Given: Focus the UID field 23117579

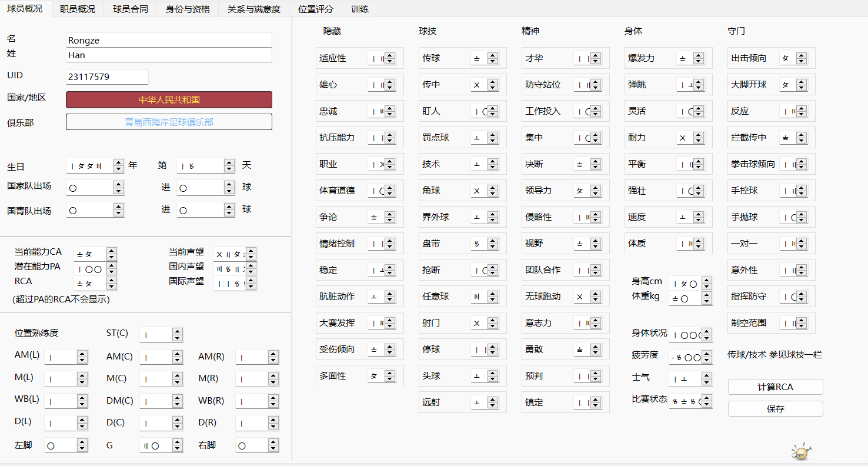Looking at the screenshot, I should pos(107,77).
